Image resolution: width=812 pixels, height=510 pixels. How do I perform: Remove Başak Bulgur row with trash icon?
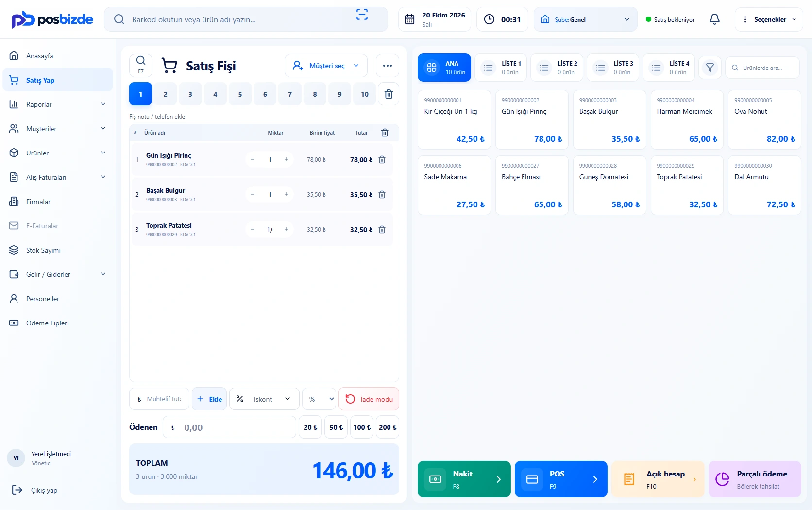(382, 195)
